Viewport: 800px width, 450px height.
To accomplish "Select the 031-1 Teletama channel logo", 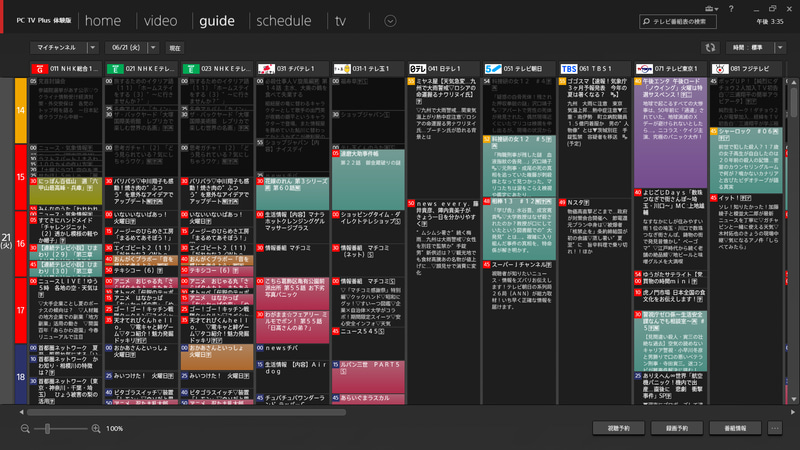I will click(x=342, y=68).
